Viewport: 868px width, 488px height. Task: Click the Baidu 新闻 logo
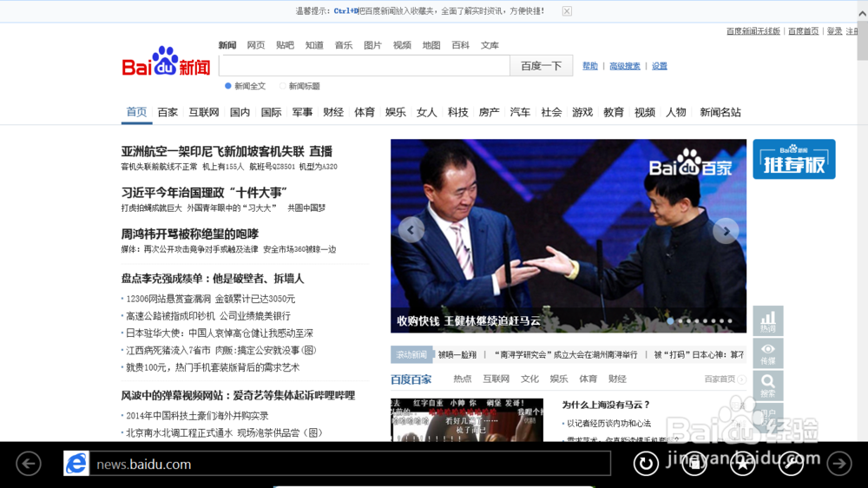(166, 62)
